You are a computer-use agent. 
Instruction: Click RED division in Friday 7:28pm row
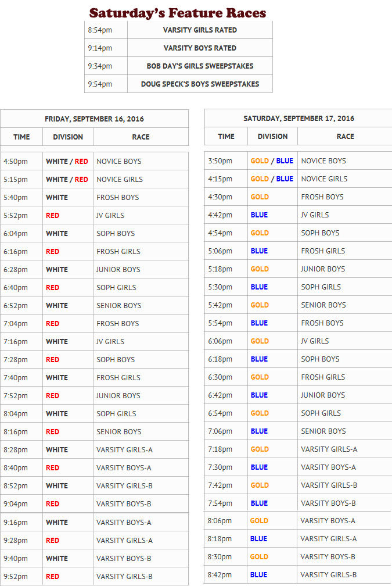(52, 359)
